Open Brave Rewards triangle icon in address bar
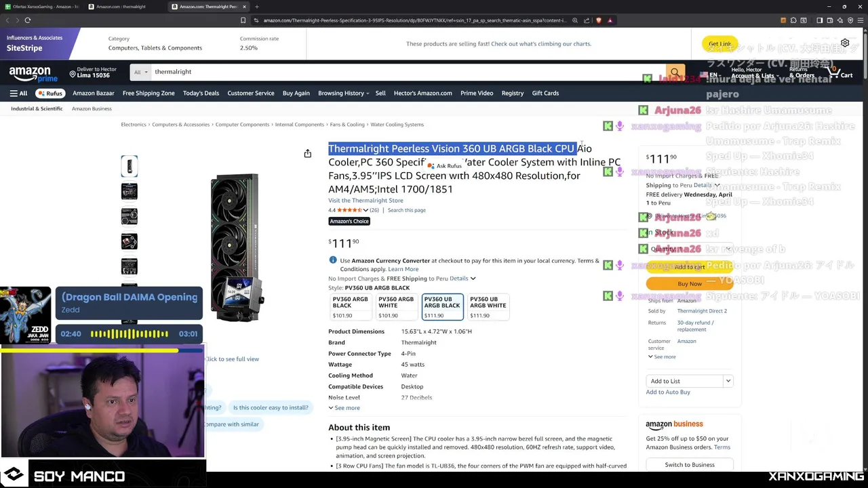Screen dimensions: 868x488 610,20
